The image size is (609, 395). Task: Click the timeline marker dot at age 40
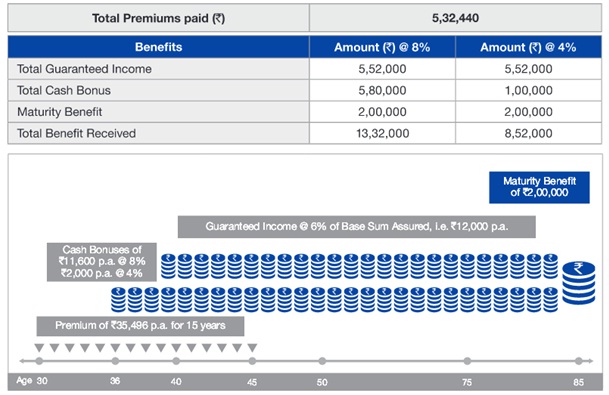[176, 361]
